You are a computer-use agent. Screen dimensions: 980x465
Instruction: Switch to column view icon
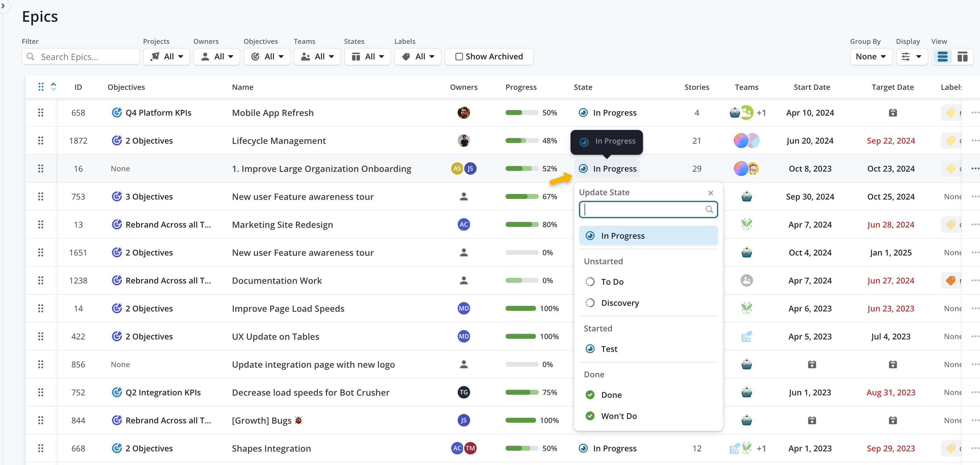[x=962, y=57]
